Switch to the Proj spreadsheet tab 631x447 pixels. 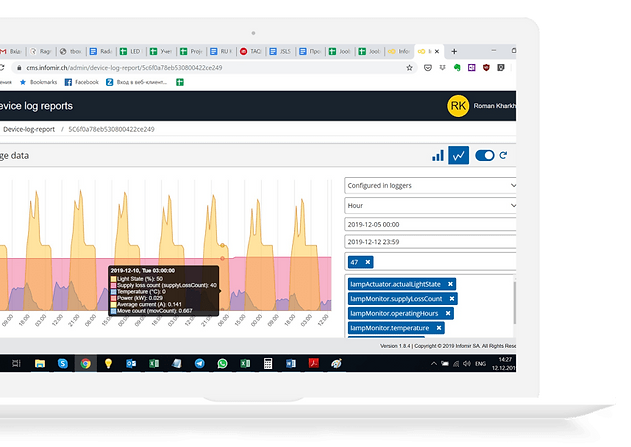[191, 51]
